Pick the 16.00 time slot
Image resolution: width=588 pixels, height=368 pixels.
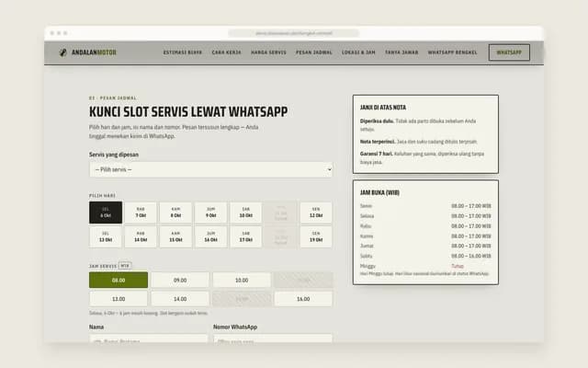pos(303,299)
